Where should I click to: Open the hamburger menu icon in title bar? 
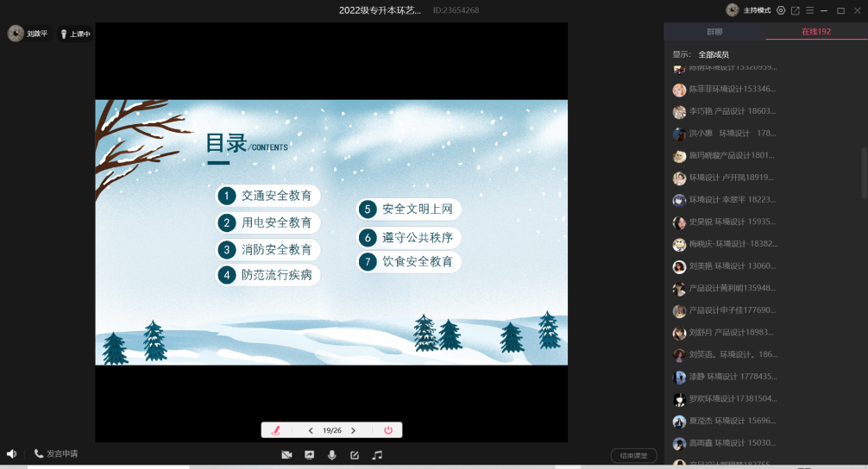[809, 10]
